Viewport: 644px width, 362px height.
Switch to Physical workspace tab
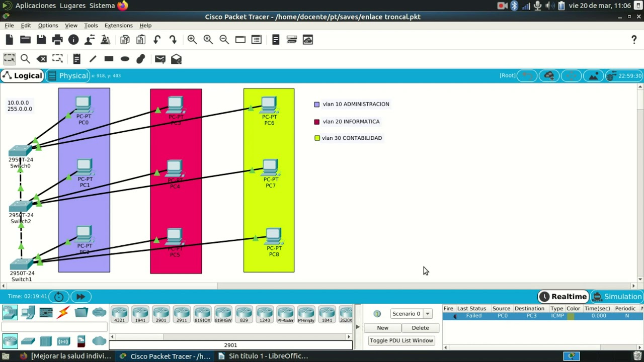[67, 75]
